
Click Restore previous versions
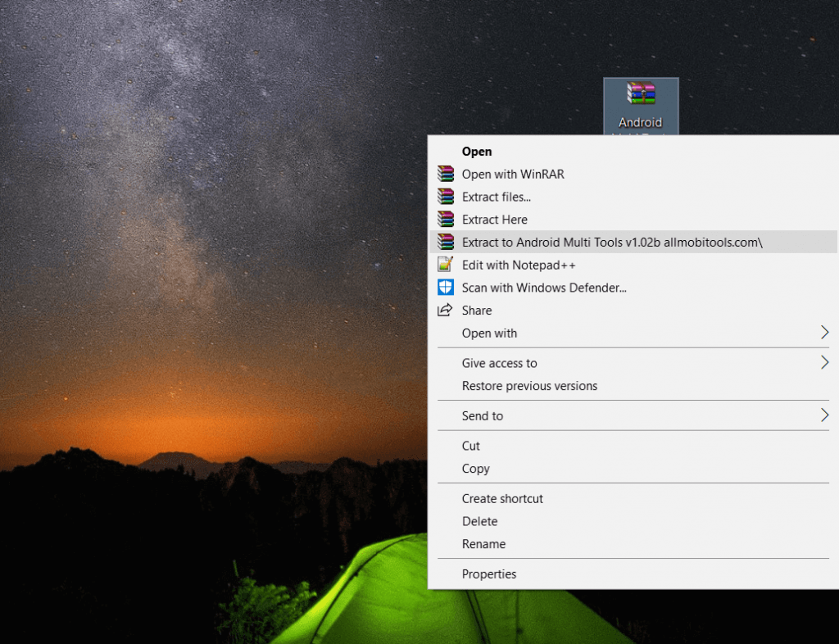530,386
